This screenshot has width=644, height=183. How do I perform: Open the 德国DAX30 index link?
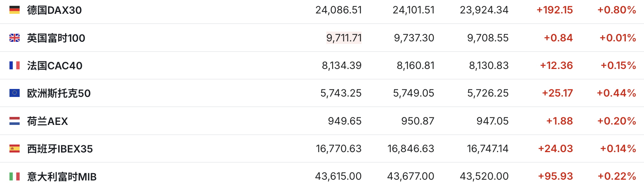click(55, 10)
